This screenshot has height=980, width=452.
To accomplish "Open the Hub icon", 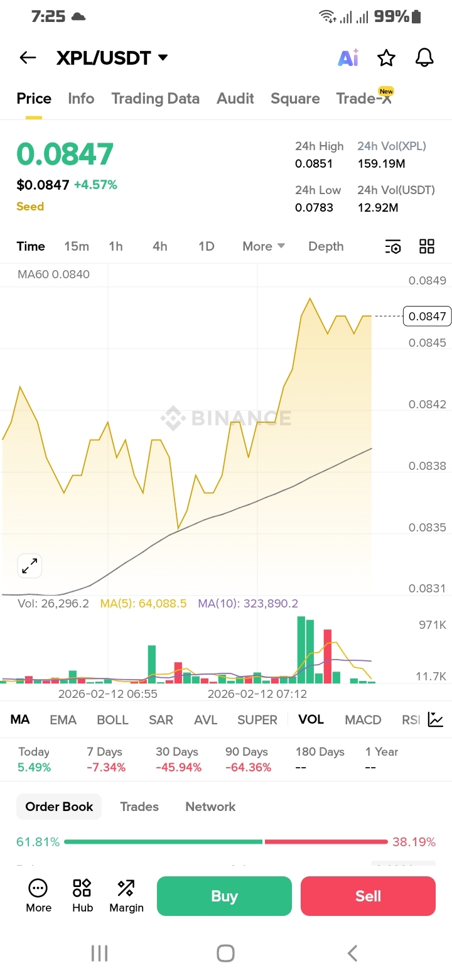I will [x=82, y=896].
